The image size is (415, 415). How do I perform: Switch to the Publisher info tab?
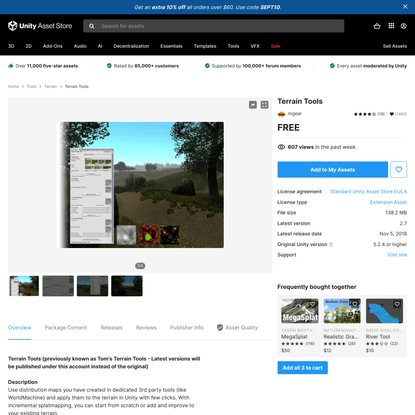pos(187,328)
